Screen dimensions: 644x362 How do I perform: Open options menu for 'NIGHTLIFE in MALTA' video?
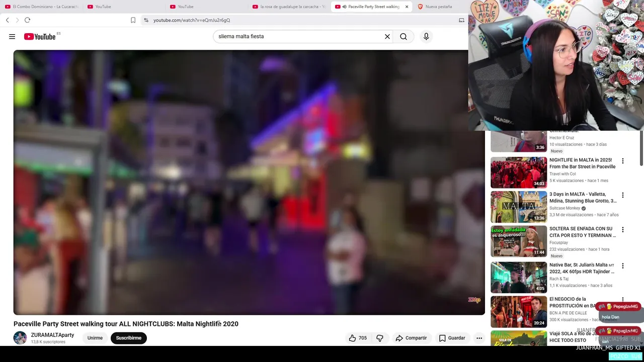(x=623, y=161)
